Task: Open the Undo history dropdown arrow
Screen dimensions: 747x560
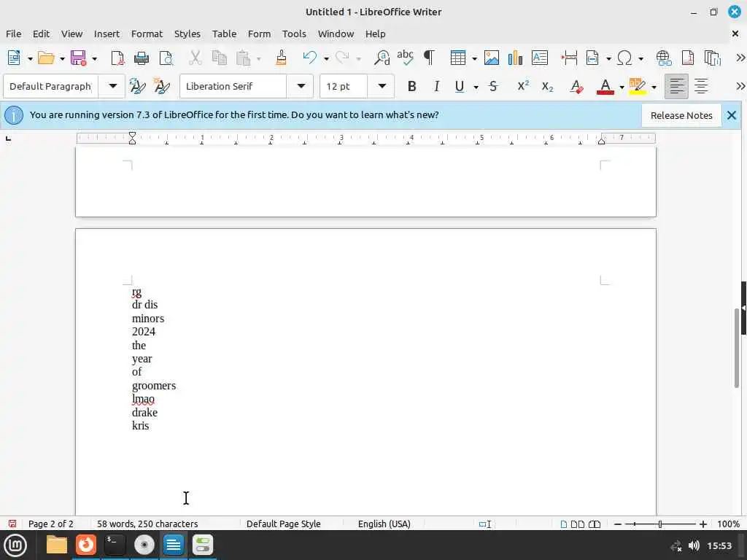Action: 326,58
